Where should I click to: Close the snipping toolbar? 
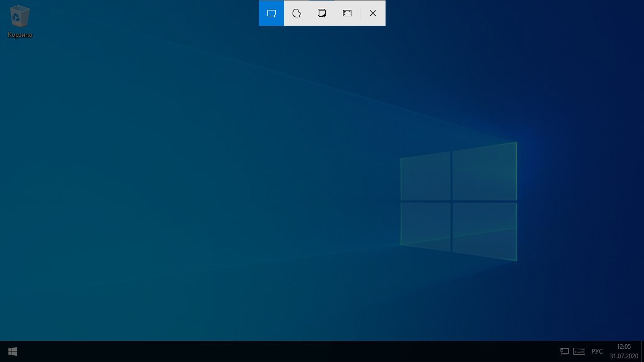click(x=373, y=13)
